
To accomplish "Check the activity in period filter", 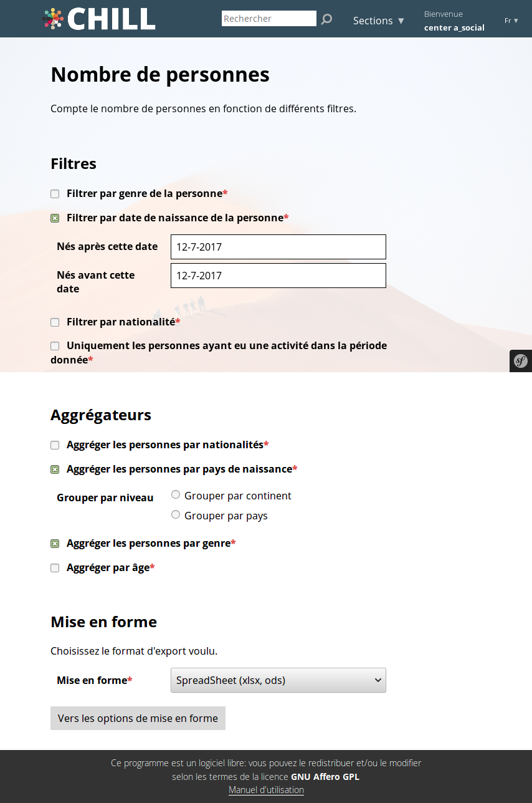I will point(55,346).
